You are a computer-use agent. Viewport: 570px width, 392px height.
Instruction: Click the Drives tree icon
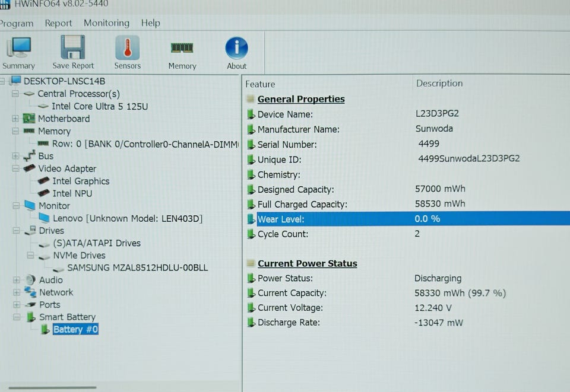click(30, 230)
